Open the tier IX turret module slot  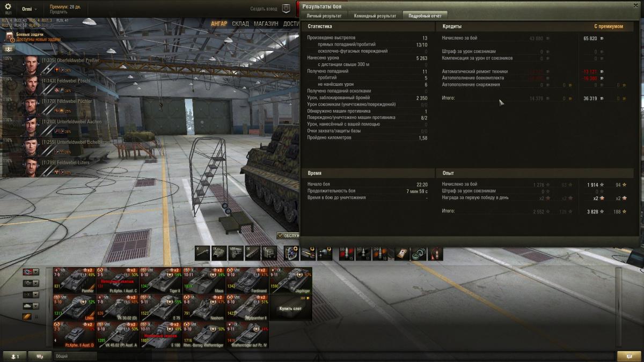[x=219, y=253]
